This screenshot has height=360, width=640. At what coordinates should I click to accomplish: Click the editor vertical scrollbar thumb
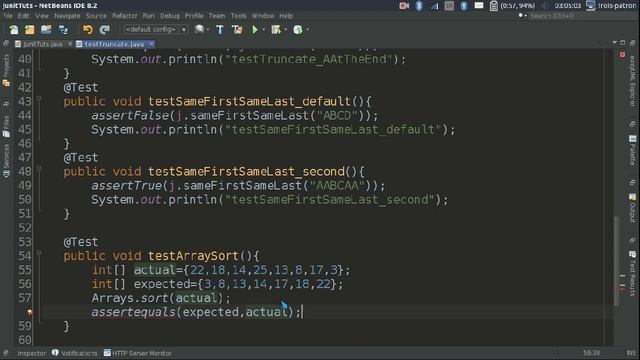616,261
